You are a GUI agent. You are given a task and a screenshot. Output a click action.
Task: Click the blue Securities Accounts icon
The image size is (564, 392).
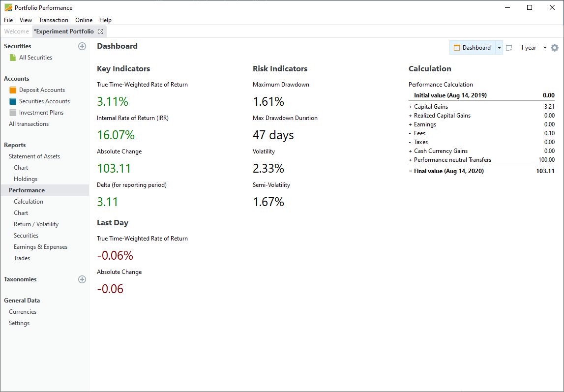[x=13, y=101]
